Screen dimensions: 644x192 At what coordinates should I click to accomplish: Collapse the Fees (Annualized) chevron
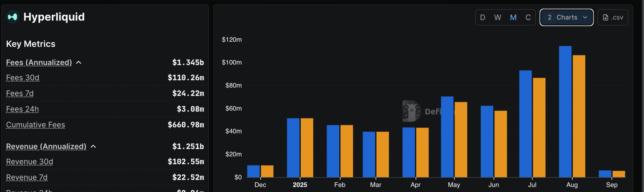79,62
